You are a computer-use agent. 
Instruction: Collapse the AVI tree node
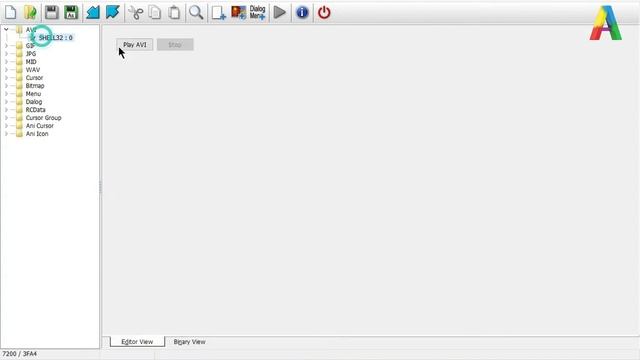(x=6, y=29)
